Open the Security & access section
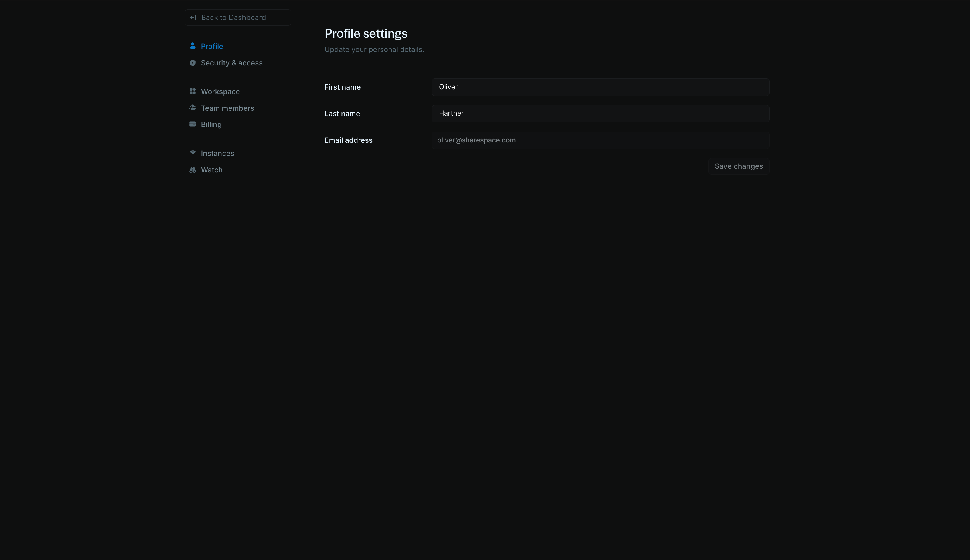Screen dimensions: 970x560 click(x=232, y=63)
